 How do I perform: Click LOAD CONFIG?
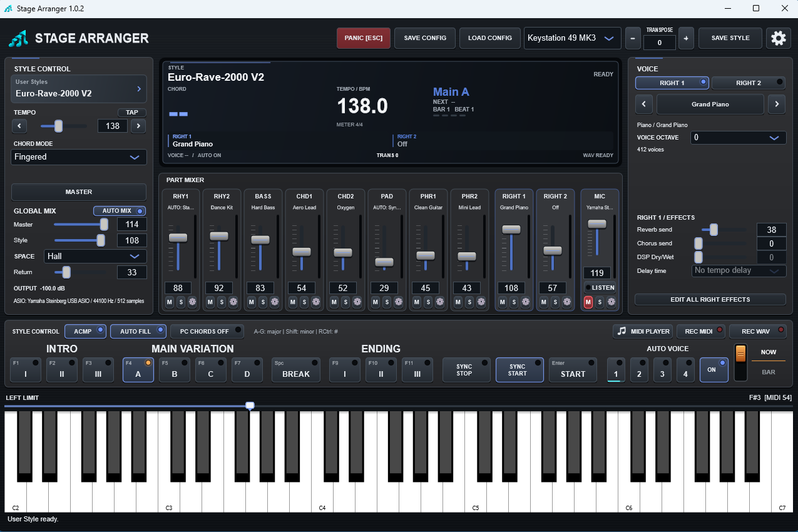click(x=490, y=38)
